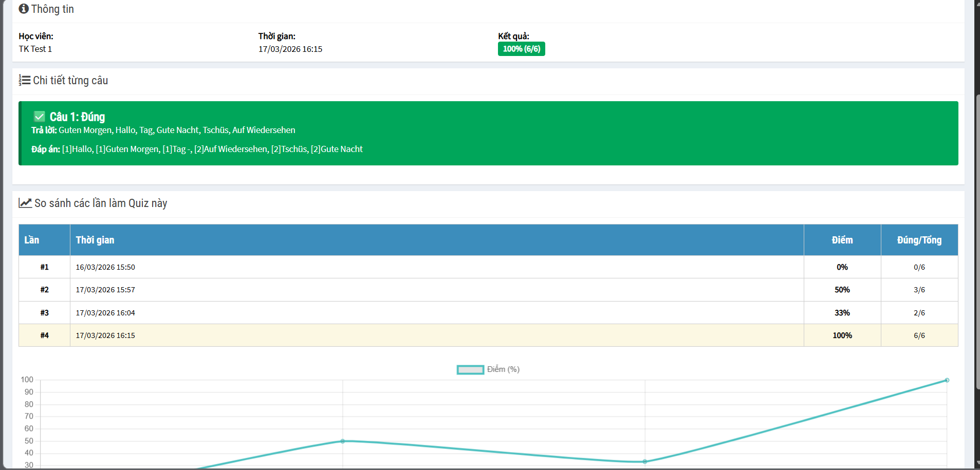Click the Thời gian column header
The image size is (980, 470).
[x=95, y=240]
